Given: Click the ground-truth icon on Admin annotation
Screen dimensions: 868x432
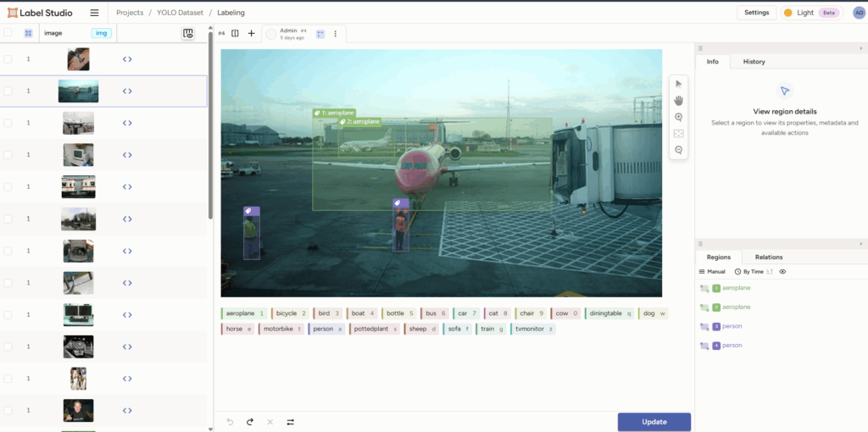Looking at the screenshot, I should [x=320, y=34].
